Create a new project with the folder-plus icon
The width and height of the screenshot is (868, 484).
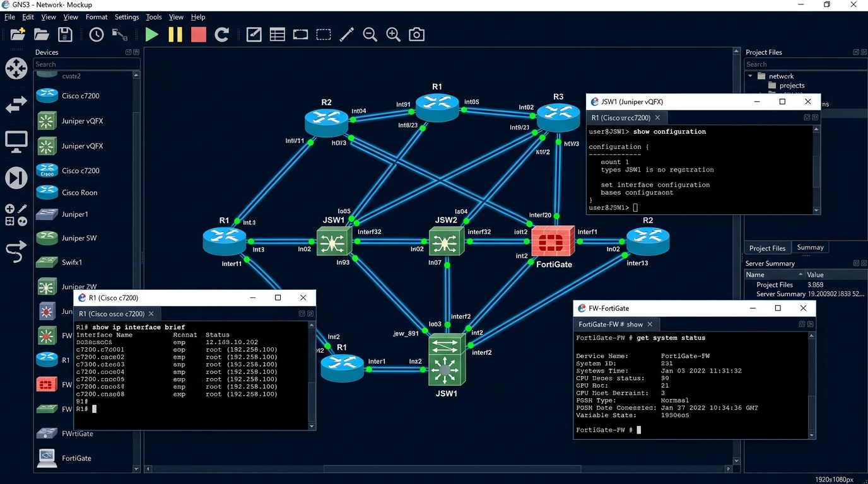pos(18,34)
